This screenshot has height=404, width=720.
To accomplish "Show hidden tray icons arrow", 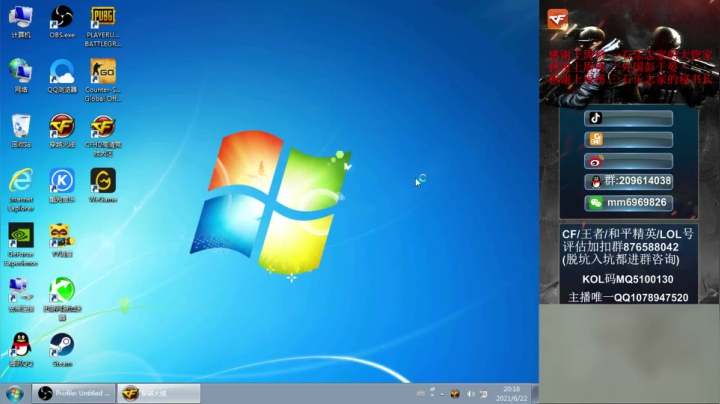I will 442,394.
